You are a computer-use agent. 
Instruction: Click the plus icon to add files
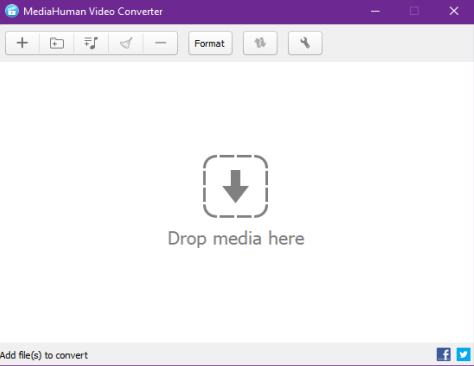(x=22, y=43)
